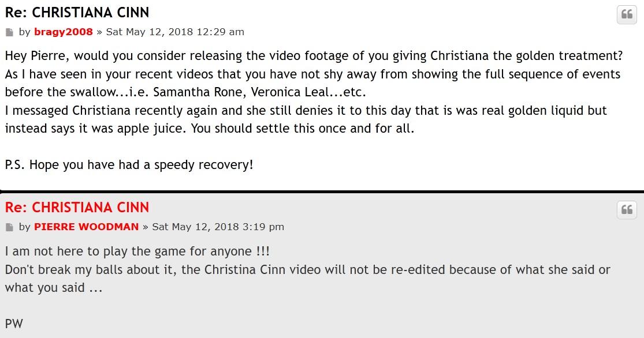Screen dimensions: 644x338
Task: Open the red 'Re: CHRISTIANA CINN' post title
Action: coord(77,208)
